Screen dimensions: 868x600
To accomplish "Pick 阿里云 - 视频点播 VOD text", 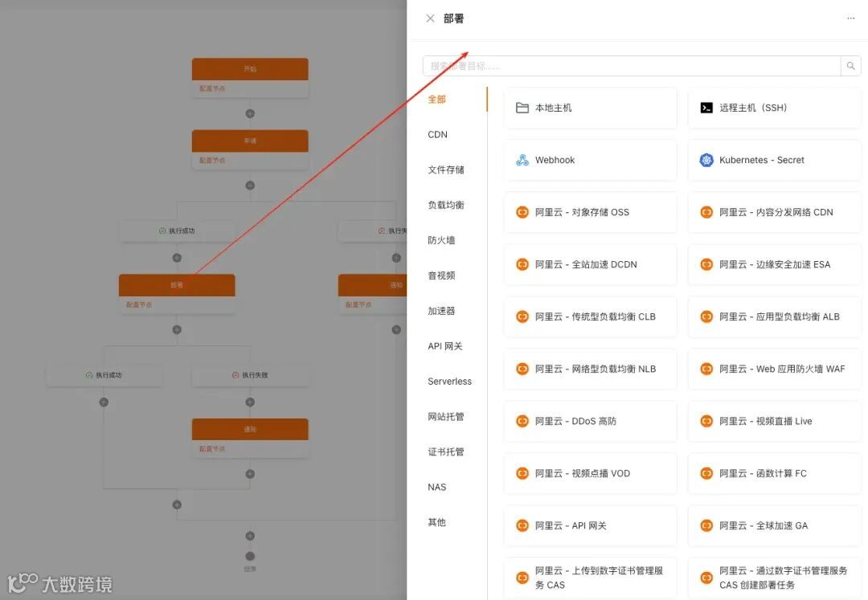I will pos(583,473).
